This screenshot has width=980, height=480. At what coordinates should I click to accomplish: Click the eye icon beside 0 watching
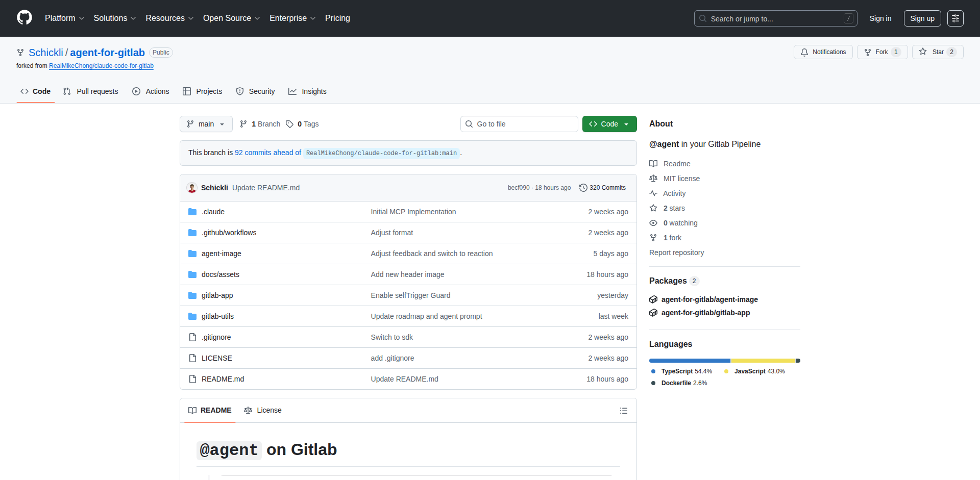(x=653, y=223)
